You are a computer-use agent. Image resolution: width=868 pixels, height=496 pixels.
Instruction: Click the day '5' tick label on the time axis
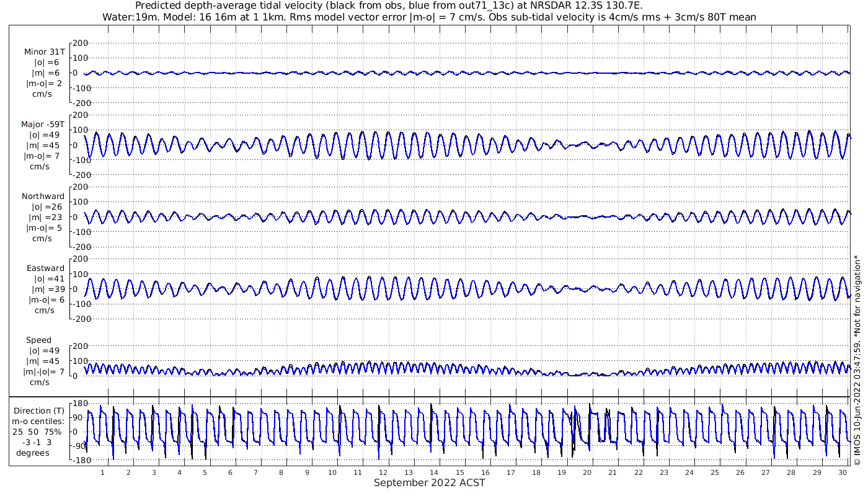click(x=205, y=472)
